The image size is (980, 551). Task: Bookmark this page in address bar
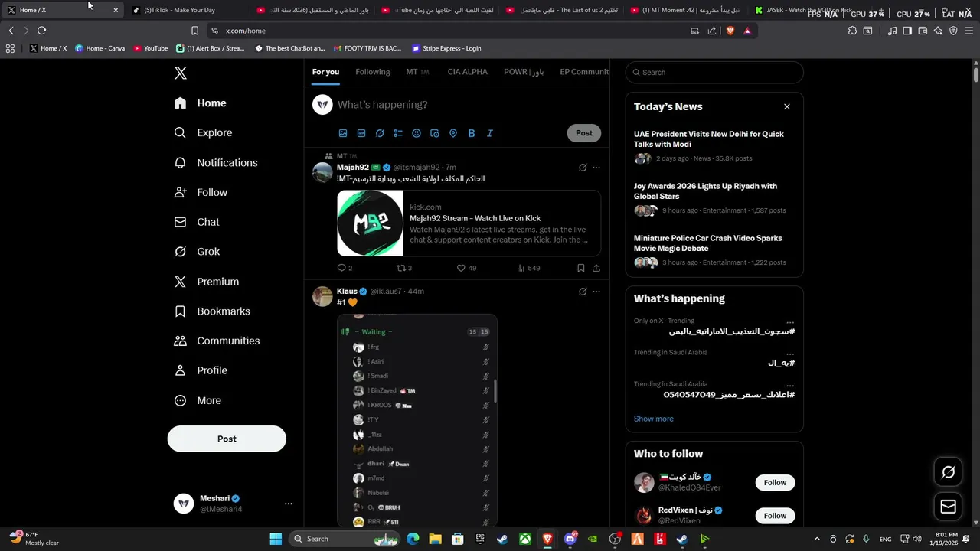194,31
